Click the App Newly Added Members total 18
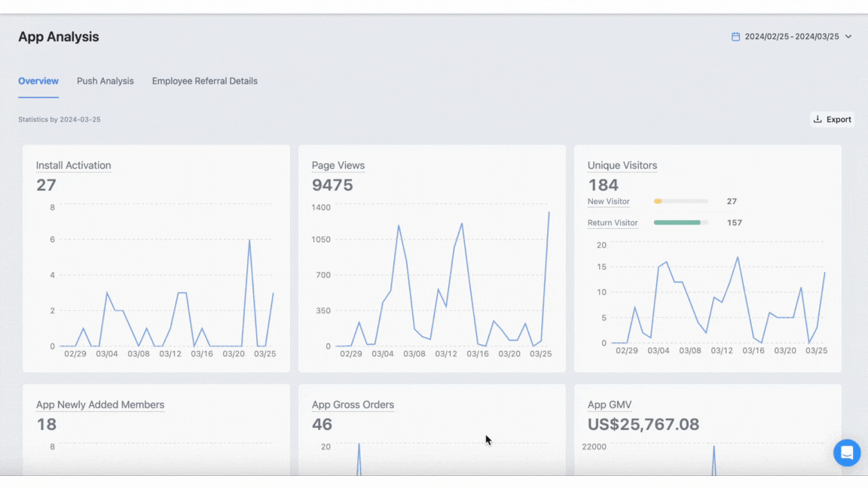Image resolution: width=868 pixels, height=488 pixels. [x=47, y=425]
